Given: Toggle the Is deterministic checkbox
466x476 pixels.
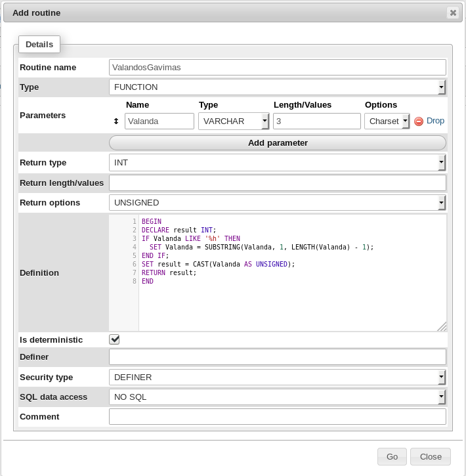Looking at the screenshot, I should click(114, 339).
